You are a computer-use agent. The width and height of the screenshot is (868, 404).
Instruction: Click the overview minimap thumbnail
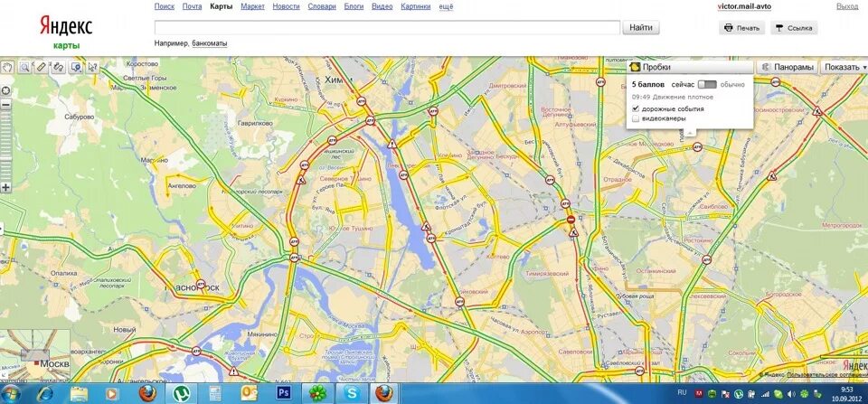[35, 355]
